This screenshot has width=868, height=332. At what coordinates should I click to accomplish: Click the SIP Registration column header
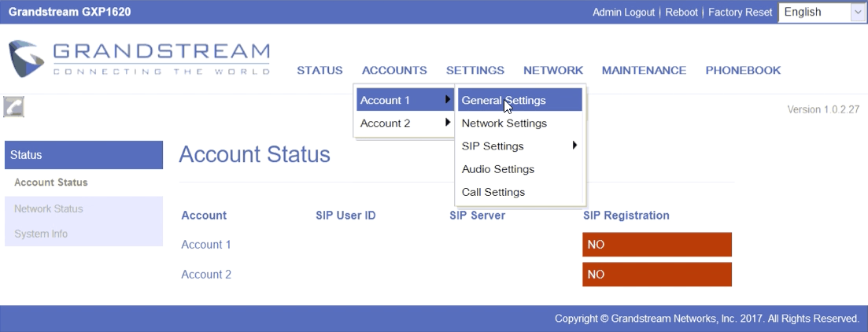(626, 216)
